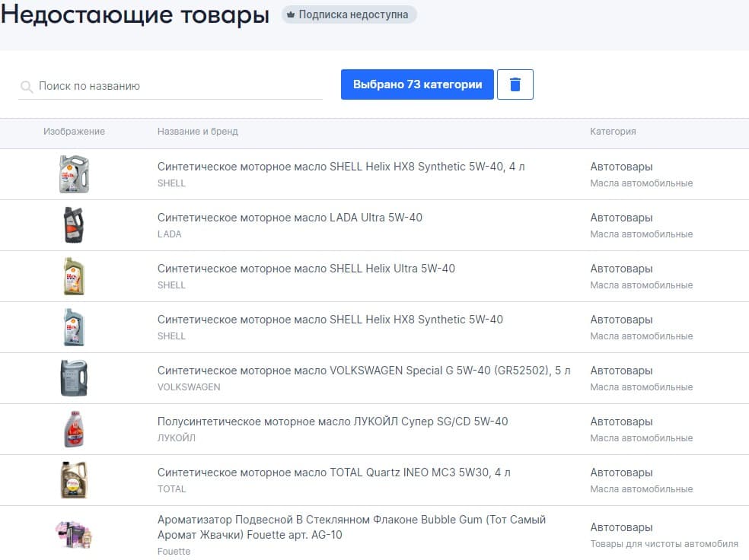Click the 'Название и бренд' column header
This screenshot has width=749, height=560.
click(x=198, y=132)
